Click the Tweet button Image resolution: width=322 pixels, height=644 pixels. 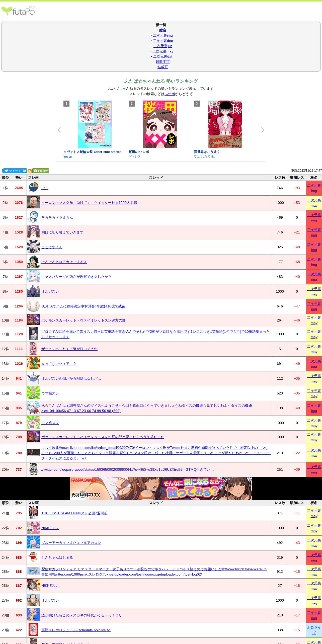12,171
